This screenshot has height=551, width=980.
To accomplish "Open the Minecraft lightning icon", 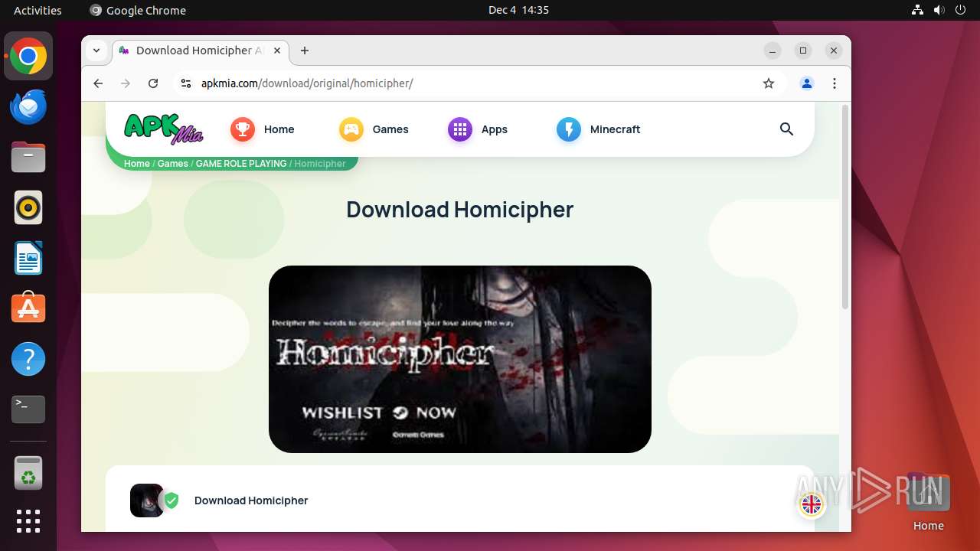I will coord(569,129).
